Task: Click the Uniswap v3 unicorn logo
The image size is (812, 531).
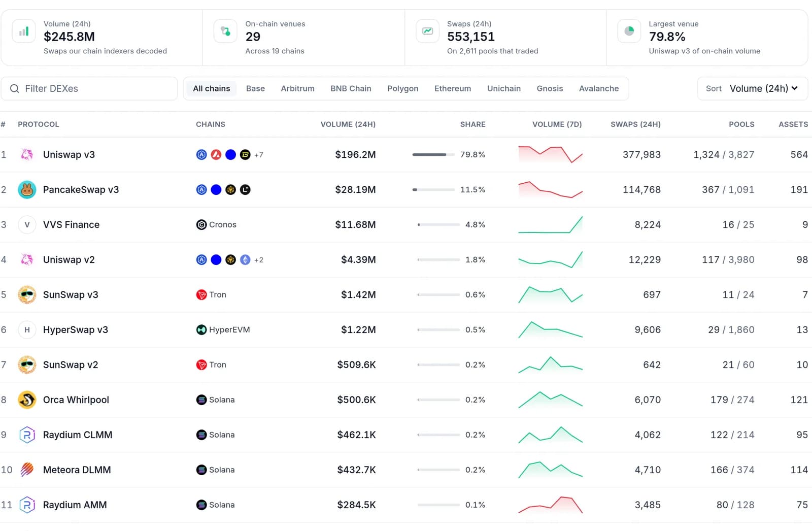Action: click(x=27, y=155)
